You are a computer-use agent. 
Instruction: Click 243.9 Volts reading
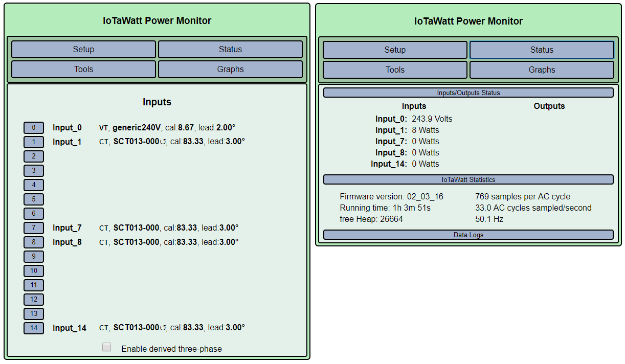point(432,119)
